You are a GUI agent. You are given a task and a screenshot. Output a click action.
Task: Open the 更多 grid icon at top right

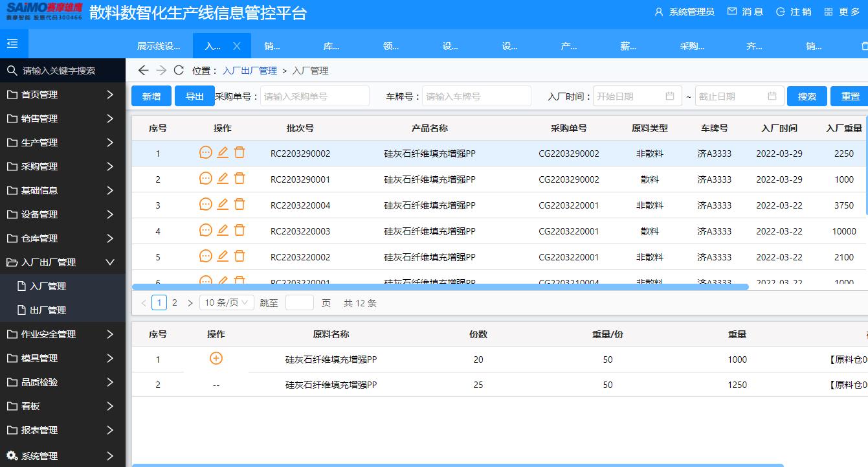829,12
